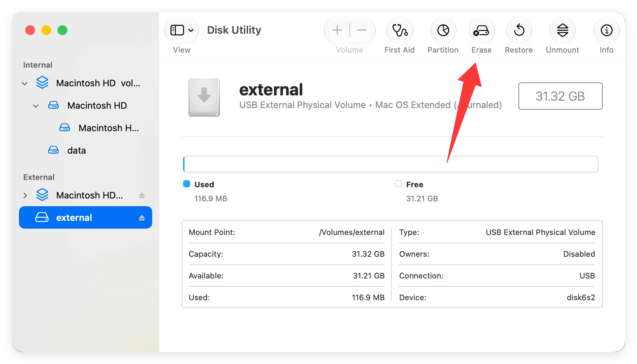Click the External section header
Viewport: 637px width, 364px height.
click(39, 177)
